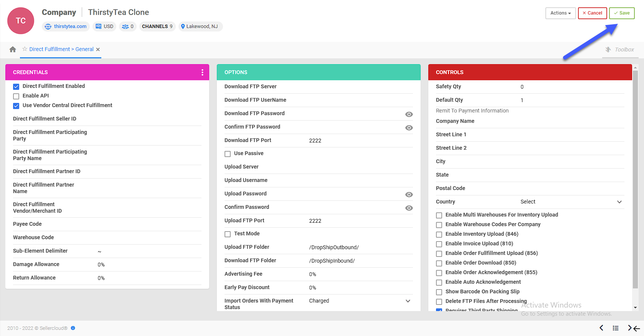Uncheck Use Vendor Central Direct Fulfillment

click(16, 106)
